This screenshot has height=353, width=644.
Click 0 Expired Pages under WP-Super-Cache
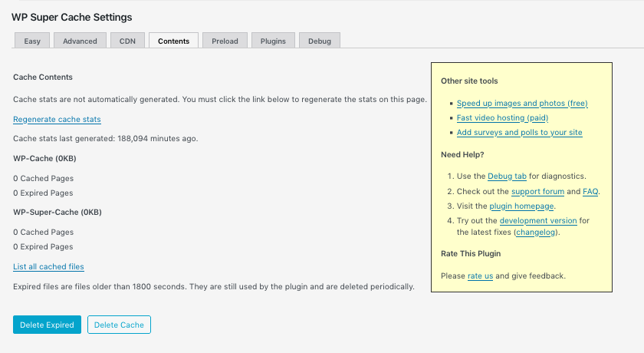coord(43,246)
